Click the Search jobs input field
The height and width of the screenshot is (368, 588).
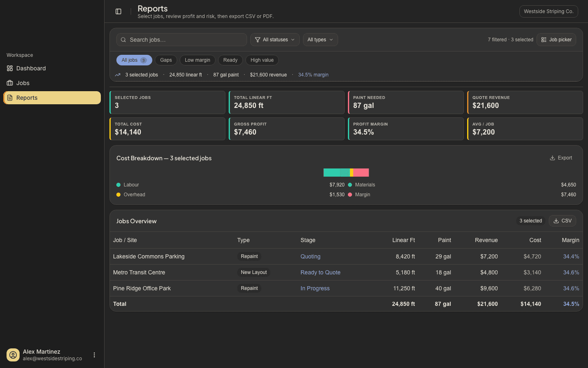pyautogui.click(x=182, y=40)
